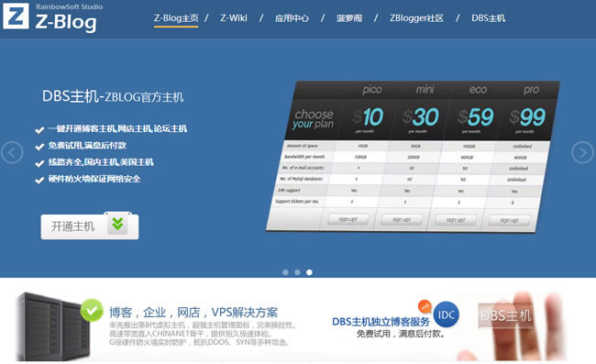Select the first carousel dot
Image resolution: width=596 pixels, height=364 pixels.
pyautogui.click(x=285, y=272)
